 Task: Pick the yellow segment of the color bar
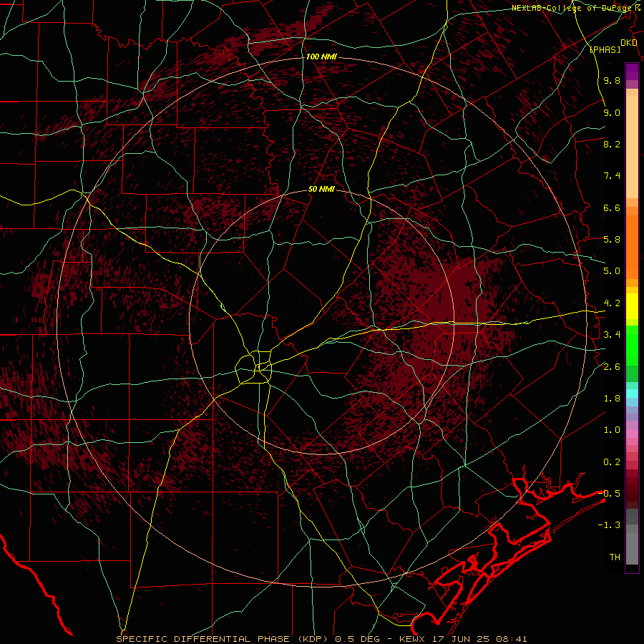pos(632,306)
